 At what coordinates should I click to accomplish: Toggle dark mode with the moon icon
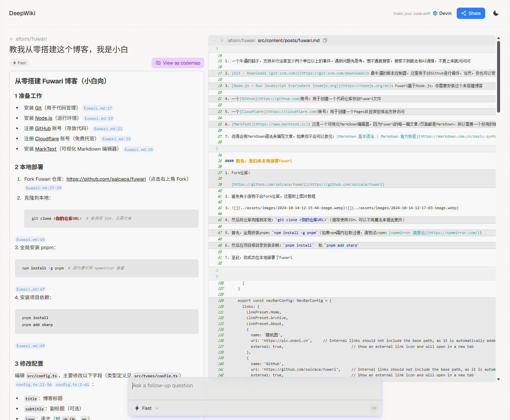coord(496,13)
